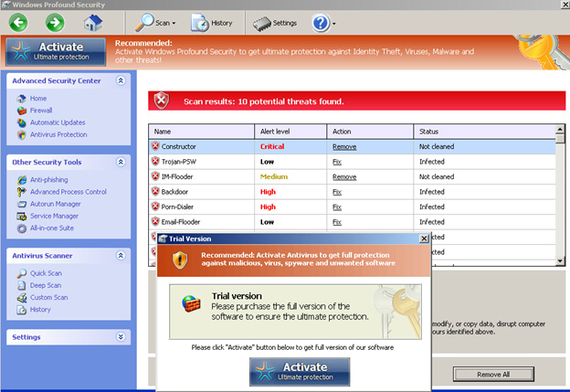Collapse the Other Security Tools panel
The height and width of the screenshot is (392, 570).
[121, 162]
